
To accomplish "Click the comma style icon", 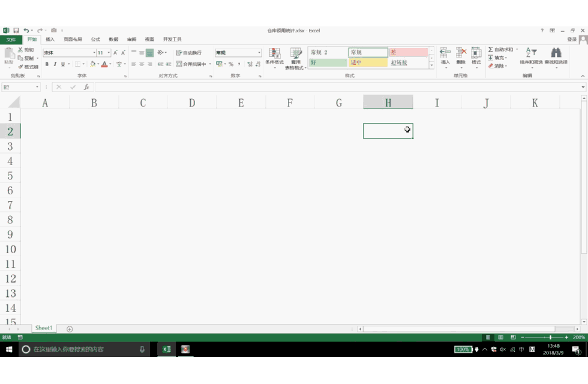I will point(239,64).
